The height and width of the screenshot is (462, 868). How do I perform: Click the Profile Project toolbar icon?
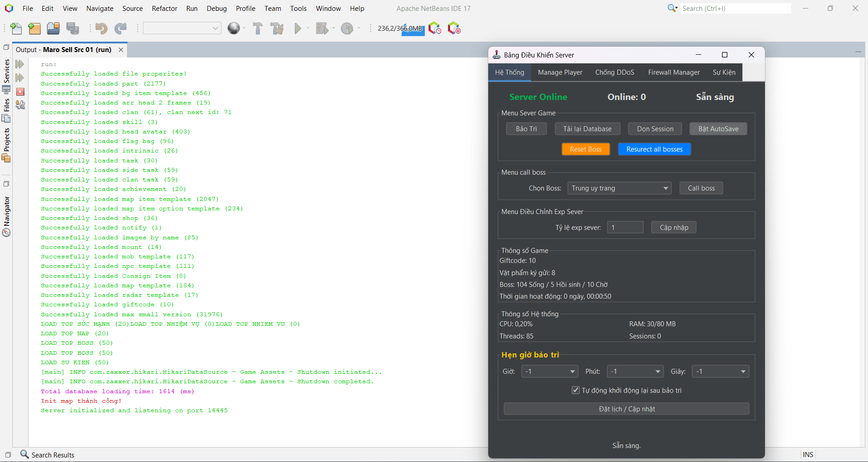click(x=347, y=29)
